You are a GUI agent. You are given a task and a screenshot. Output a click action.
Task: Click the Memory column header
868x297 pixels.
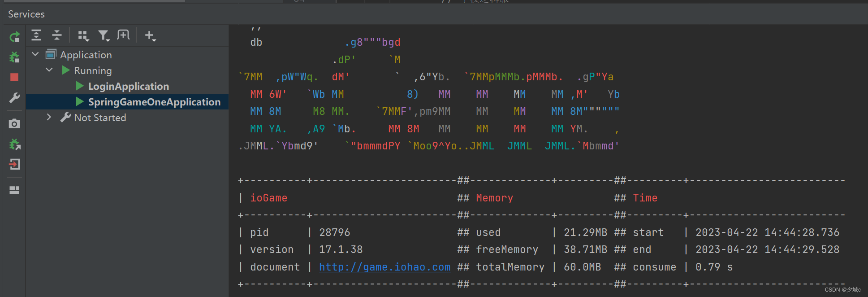(495, 198)
